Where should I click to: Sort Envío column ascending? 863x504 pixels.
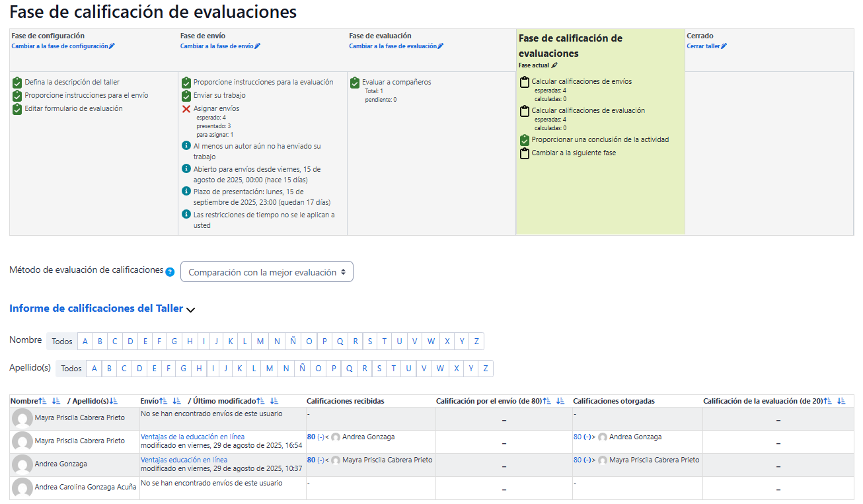point(163,401)
